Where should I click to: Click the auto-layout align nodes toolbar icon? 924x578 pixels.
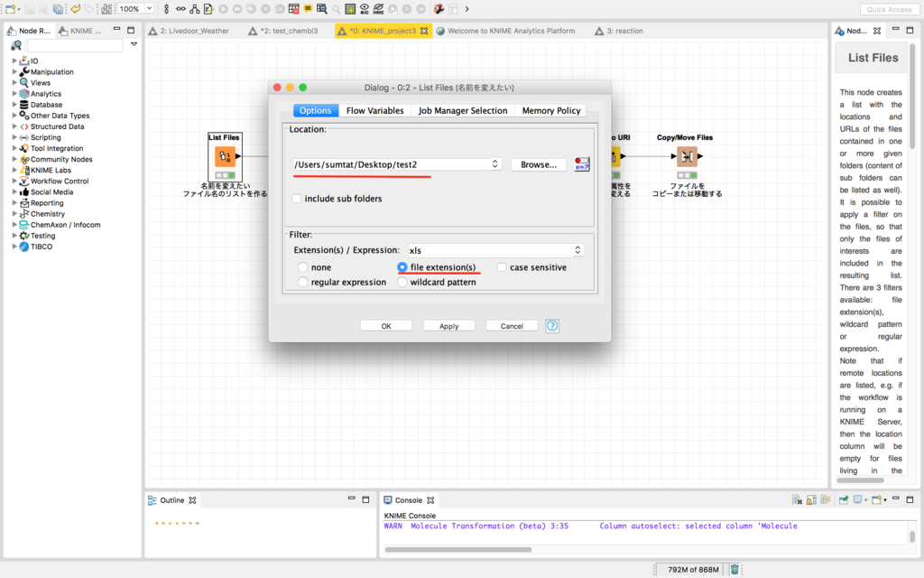(x=106, y=9)
